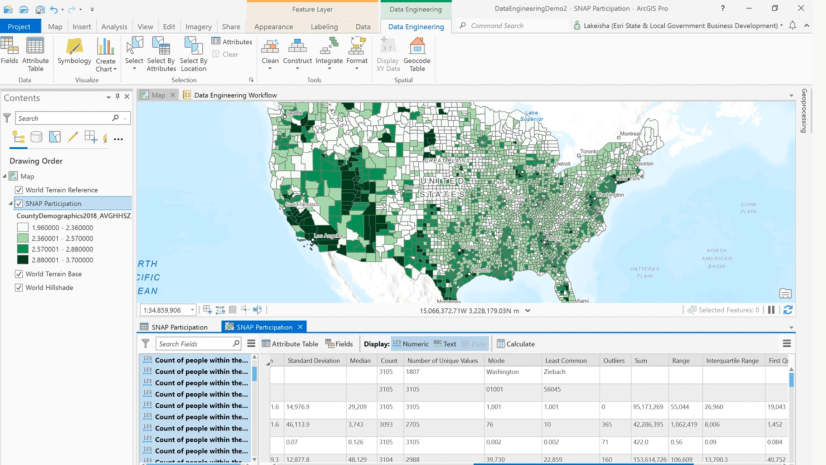Click the swatch for 2.360001 - 2.570000
The width and height of the screenshot is (826, 465).
pyautogui.click(x=23, y=239)
